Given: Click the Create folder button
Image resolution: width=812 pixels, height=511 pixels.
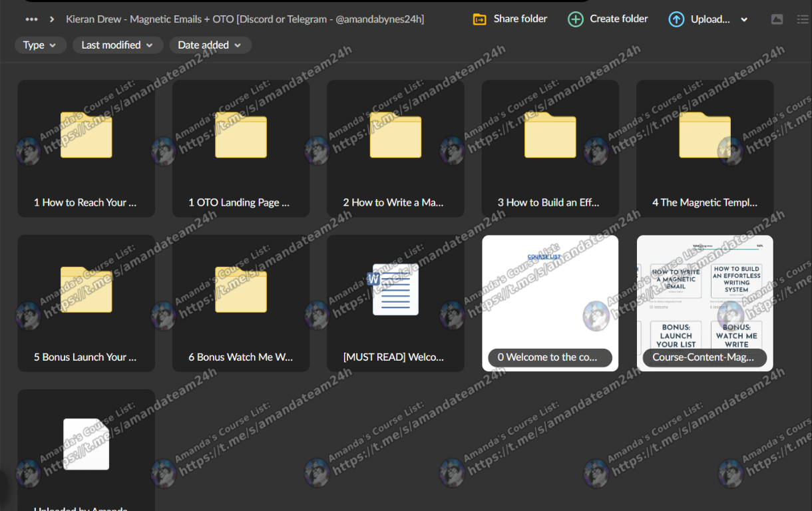Looking at the screenshot, I should pos(608,19).
